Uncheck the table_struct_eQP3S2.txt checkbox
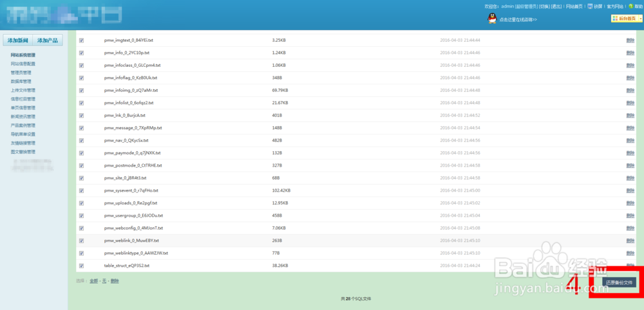 pyautogui.click(x=81, y=266)
